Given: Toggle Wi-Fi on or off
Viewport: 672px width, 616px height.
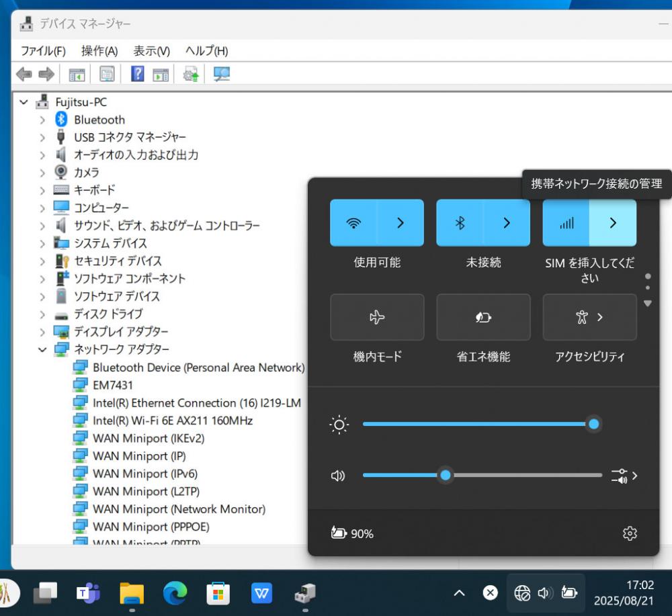Looking at the screenshot, I should tap(353, 223).
